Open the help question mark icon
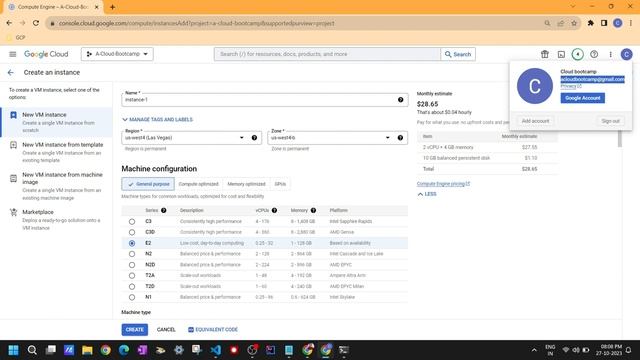This screenshot has width=640, height=360. click(x=594, y=54)
